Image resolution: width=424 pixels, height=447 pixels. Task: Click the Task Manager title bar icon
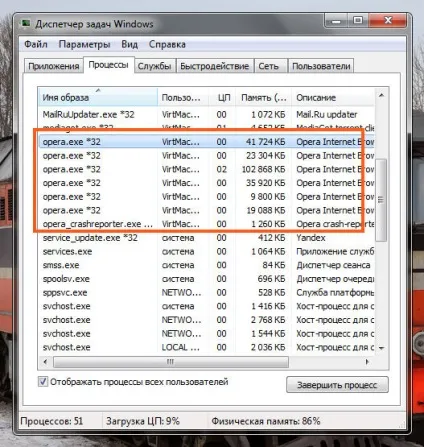(x=25, y=24)
